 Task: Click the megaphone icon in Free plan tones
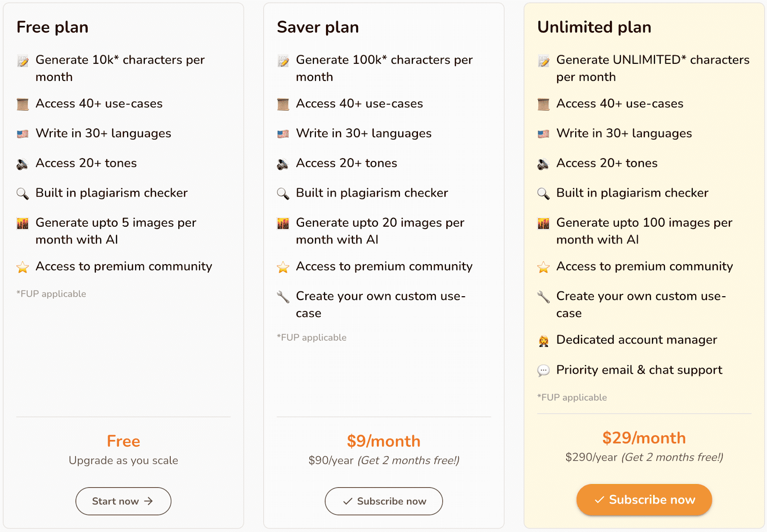[x=23, y=164]
